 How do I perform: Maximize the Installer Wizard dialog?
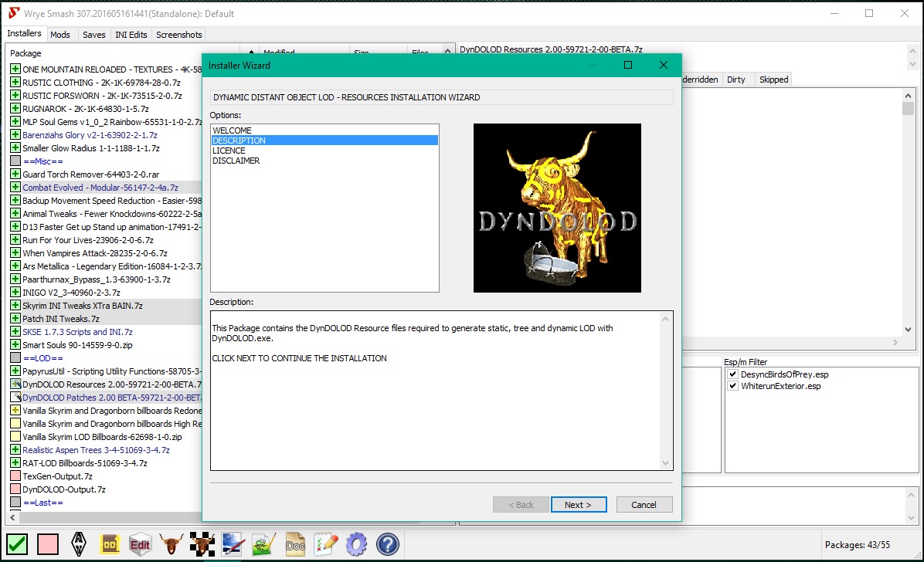click(628, 65)
